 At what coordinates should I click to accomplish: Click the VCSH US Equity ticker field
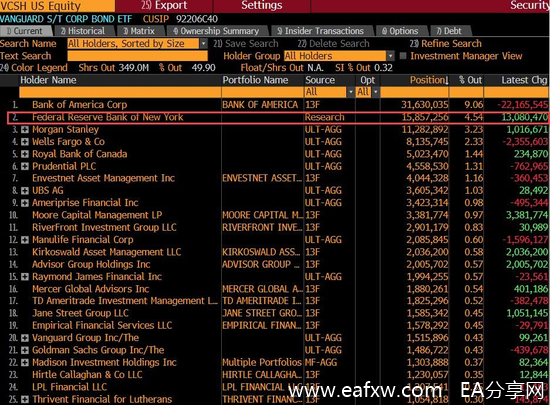tap(57, 6)
